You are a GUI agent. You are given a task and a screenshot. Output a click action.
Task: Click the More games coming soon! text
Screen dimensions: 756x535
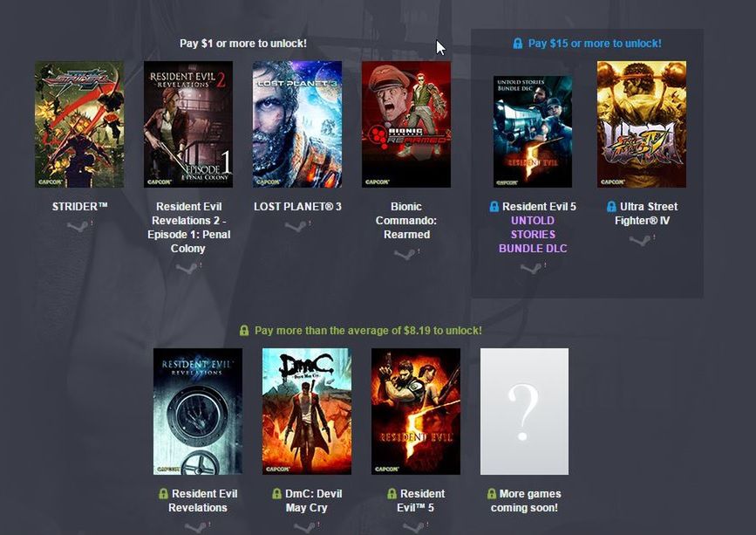click(528, 501)
